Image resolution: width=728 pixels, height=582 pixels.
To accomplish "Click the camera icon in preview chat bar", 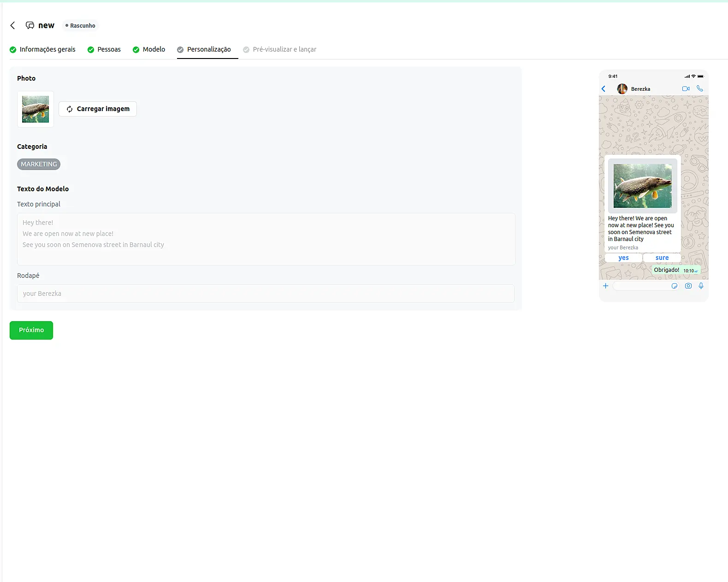I will tap(688, 286).
